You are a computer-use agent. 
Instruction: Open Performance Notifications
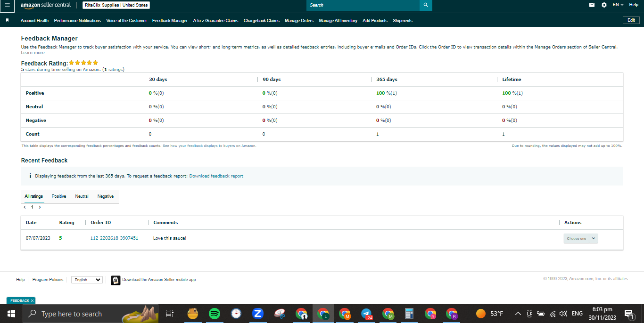point(77,21)
